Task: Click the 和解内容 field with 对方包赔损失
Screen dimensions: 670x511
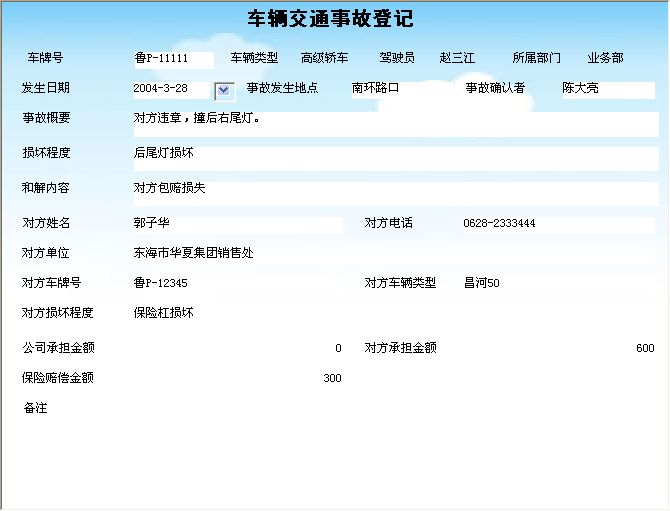Action: (395, 192)
